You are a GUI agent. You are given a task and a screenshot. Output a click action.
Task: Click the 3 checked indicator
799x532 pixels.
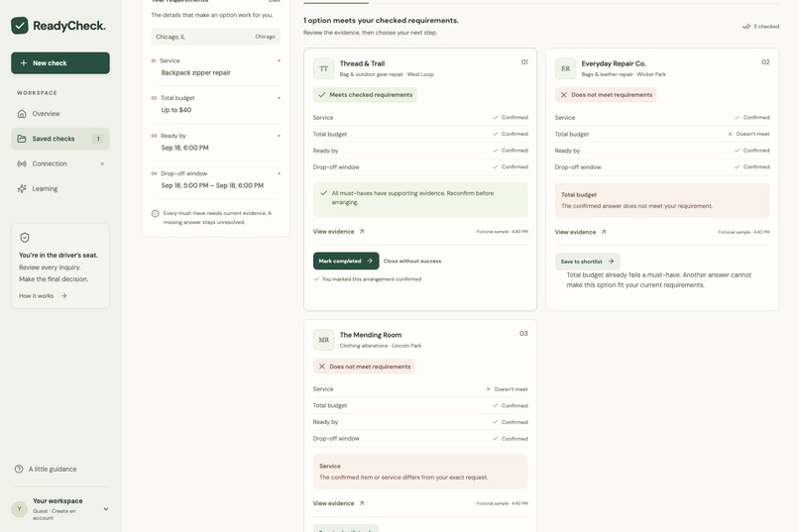click(760, 27)
